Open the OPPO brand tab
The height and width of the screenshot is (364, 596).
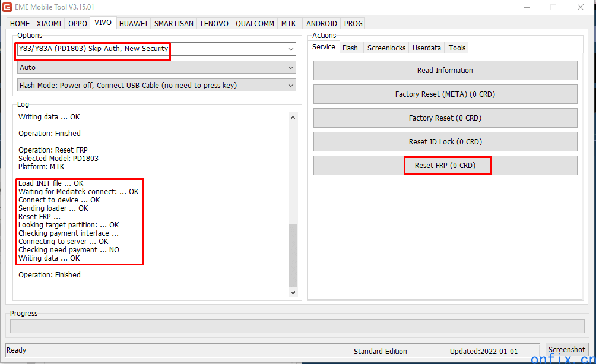(x=77, y=24)
